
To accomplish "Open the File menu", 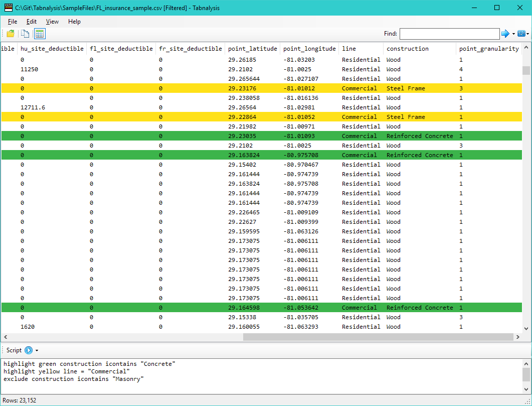I will [x=13, y=22].
